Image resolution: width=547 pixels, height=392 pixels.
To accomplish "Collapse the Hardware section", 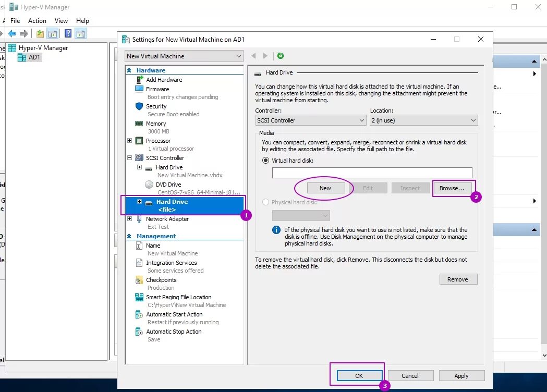I will 129,70.
